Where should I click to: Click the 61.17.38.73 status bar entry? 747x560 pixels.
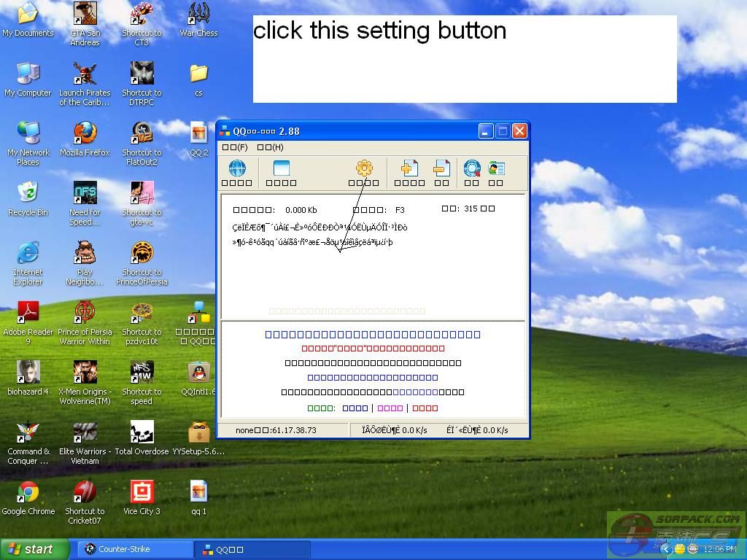click(276, 430)
